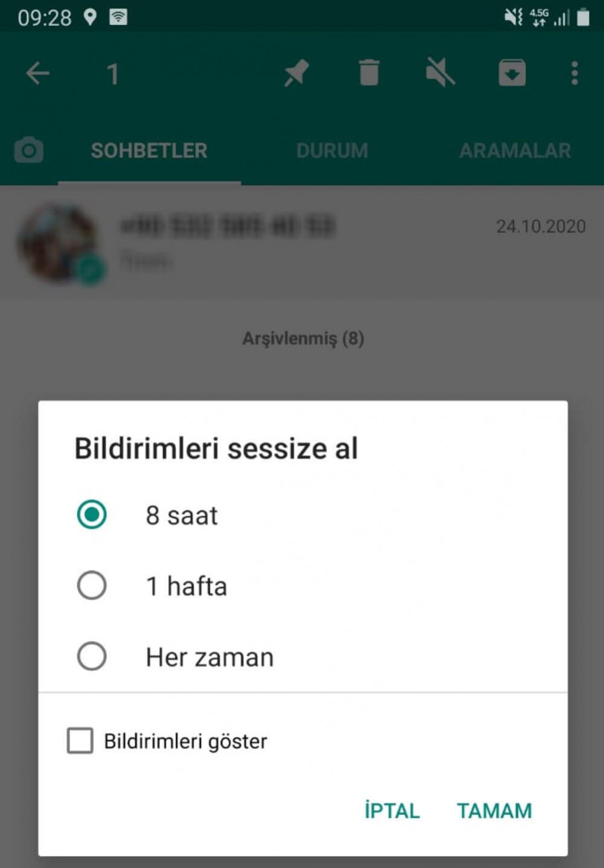Delete the selected chat via trash icon

point(369,73)
